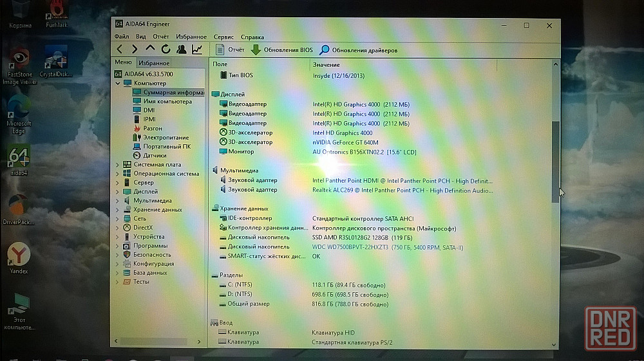Go forward with the right arrow toolbar icon
644x361 pixels.
[135, 50]
